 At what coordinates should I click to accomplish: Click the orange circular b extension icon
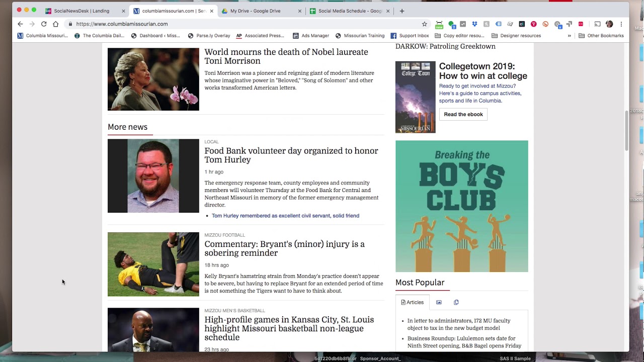pyautogui.click(x=545, y=24)
